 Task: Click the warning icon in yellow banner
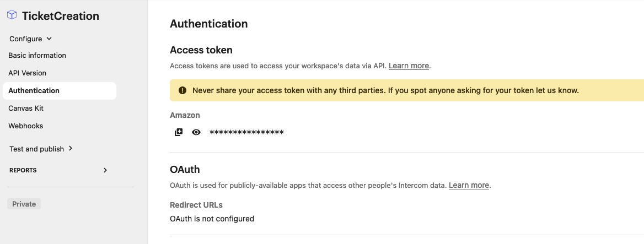pyautogui.click(x=183, y=91)
